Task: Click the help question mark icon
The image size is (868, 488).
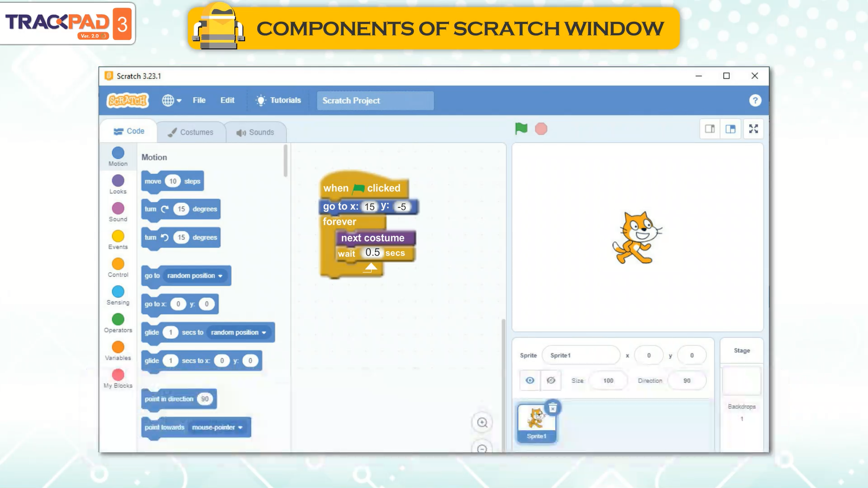Action: (x=755, y=100)
